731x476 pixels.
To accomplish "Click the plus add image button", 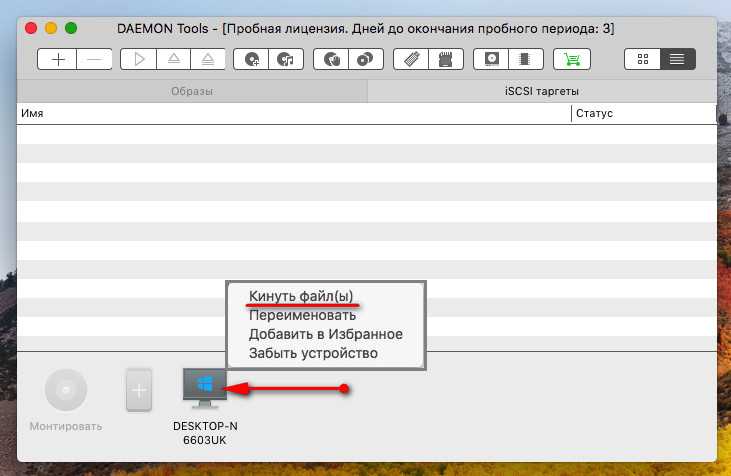I will (57, 59).
